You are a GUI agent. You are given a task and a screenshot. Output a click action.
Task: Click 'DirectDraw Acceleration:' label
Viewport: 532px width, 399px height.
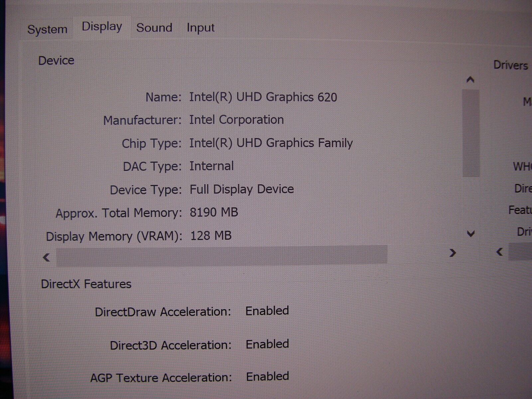pyautogui.click(x=163, y=312)
